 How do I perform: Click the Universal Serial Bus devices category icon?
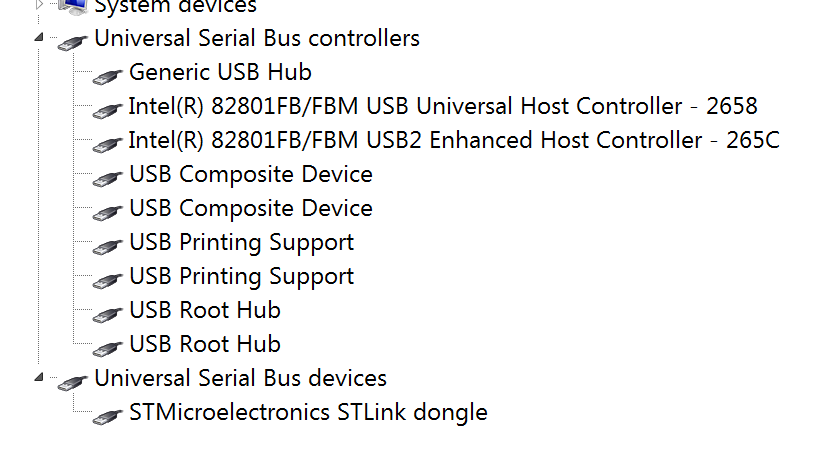[72, 380]
